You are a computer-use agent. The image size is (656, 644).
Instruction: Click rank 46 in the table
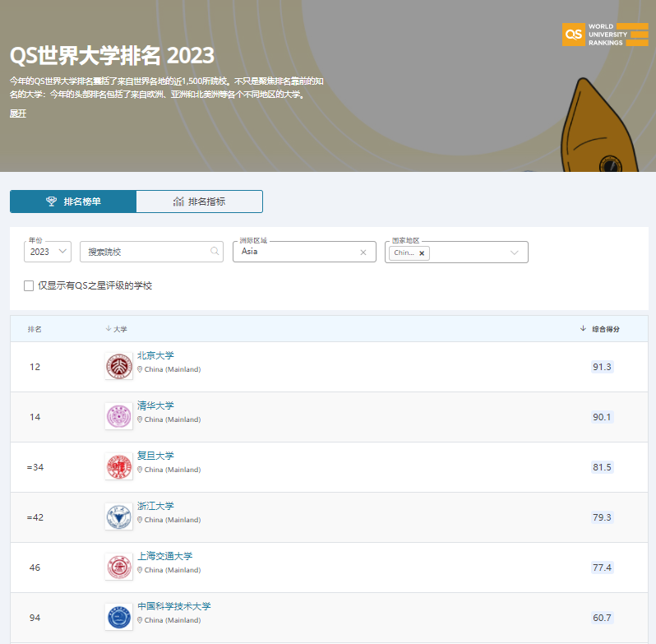35,568
